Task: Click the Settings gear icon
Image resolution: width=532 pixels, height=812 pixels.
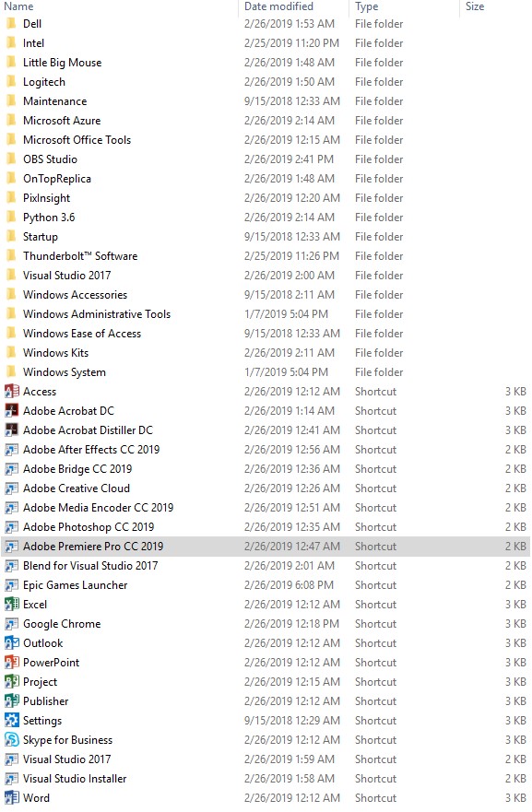Action: click(x=11, y=721)
